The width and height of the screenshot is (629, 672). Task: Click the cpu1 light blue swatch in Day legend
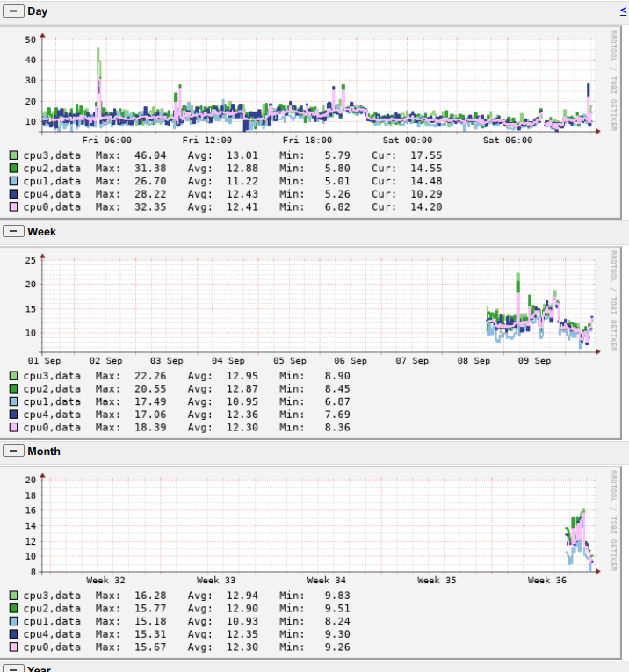[13, 181]
